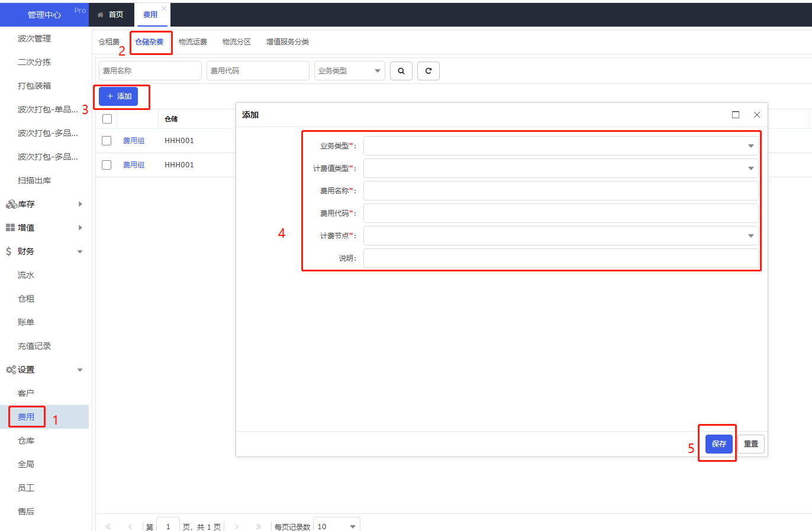Open the 业务类型 dropdown in the 添加 dialog
Screen dimensions: 812x531
(561, 146)
